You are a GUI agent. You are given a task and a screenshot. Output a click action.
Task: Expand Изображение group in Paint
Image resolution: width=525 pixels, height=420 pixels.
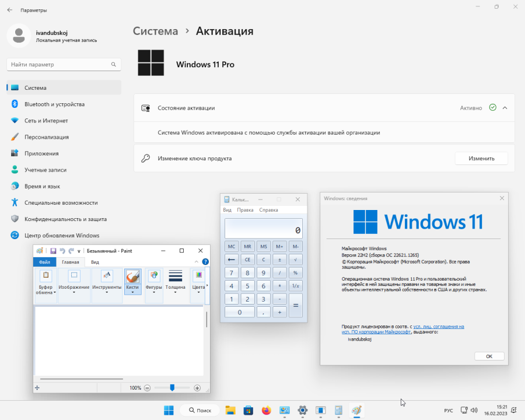pos(74,285)
